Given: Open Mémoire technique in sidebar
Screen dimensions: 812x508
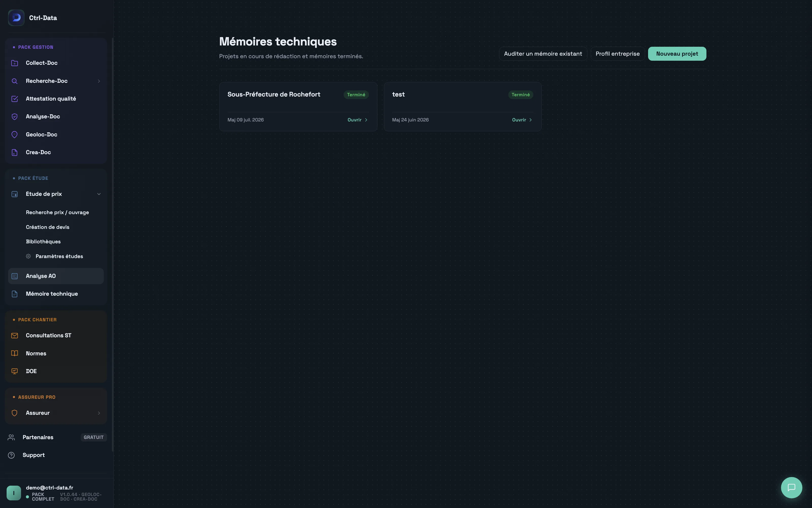Looking at the screenshot, I should tap(56, 294).
